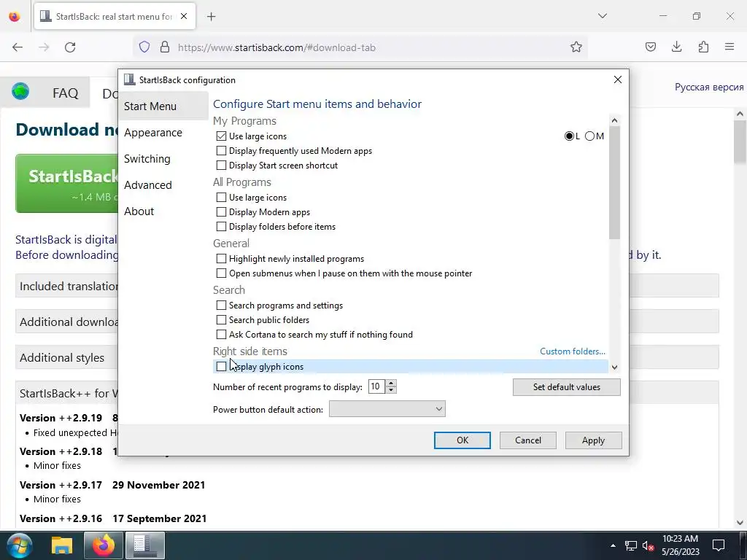The width and height of the screenshot is (747, 560).
Task: Enable Display frequently used Modern apps
Action: [221, 151]
